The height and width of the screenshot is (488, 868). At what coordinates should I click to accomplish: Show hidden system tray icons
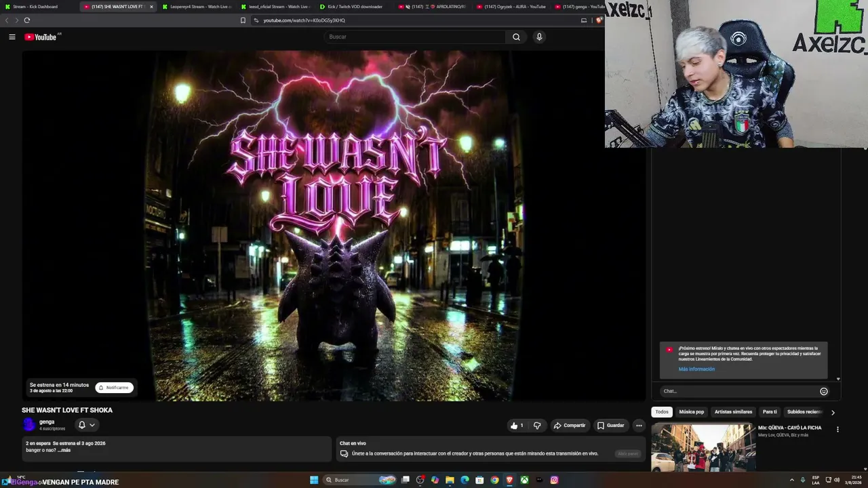pyautogui.click(x=792, y=480)
